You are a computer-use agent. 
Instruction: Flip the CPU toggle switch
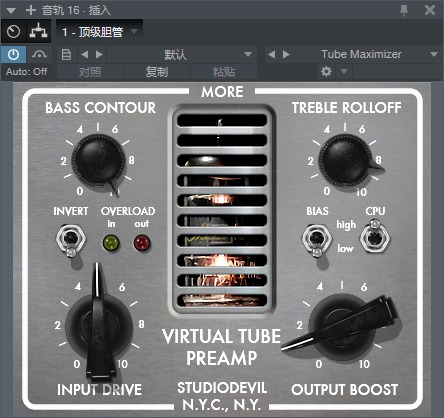pos(375,236)
